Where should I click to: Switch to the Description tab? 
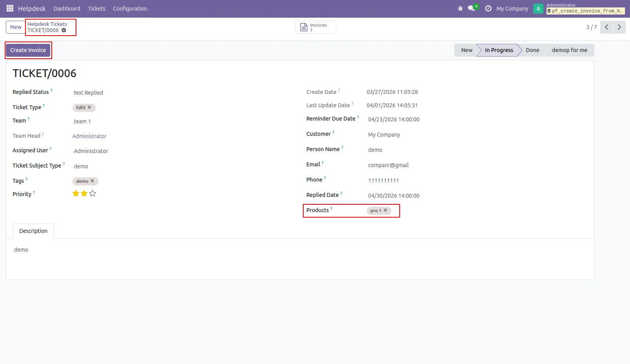(33, 231)
